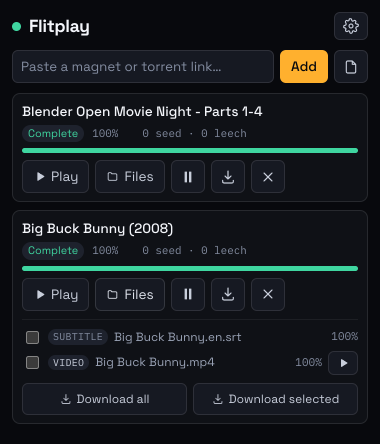Screen dimensions: 380x444
Task: Open Files for Blender Open Movie Night
Action: tap(130, 176)
